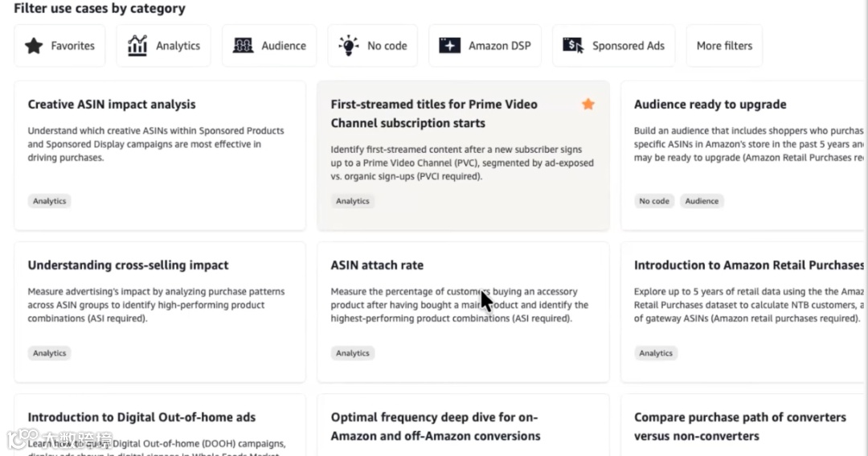The width and height of the screenshot is (868, 456).
Task: Click the Amazon DSP icon
Action: tap(449, 46)
